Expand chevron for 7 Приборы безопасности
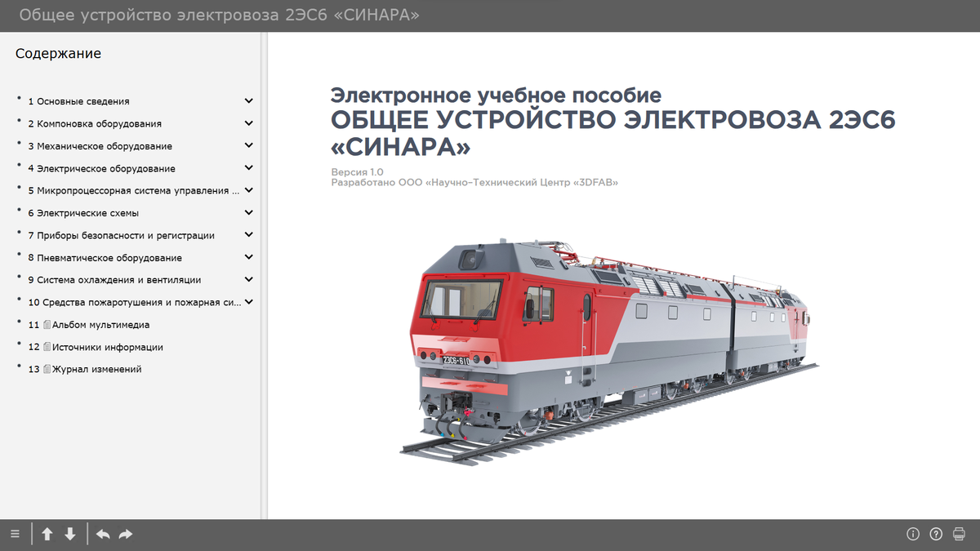 pos(248,235)
